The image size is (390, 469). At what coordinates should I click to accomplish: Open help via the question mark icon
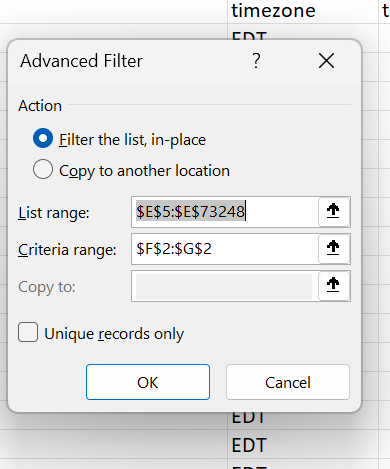click(x=256, y=61)
